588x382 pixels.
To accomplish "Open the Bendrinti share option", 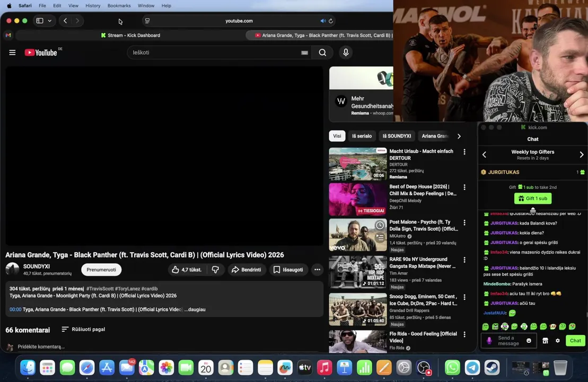I will [x=247, y=270].
